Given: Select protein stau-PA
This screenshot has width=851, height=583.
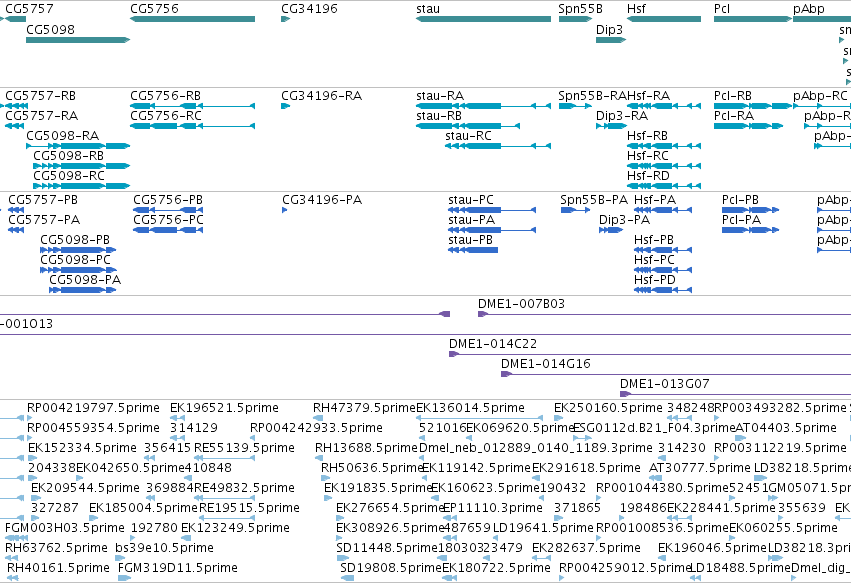Looking at the screenshot, I should (x=492, y=230).
